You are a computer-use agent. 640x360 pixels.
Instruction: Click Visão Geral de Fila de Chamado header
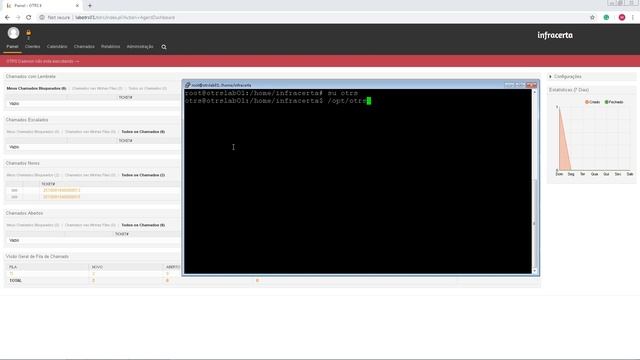37,257
